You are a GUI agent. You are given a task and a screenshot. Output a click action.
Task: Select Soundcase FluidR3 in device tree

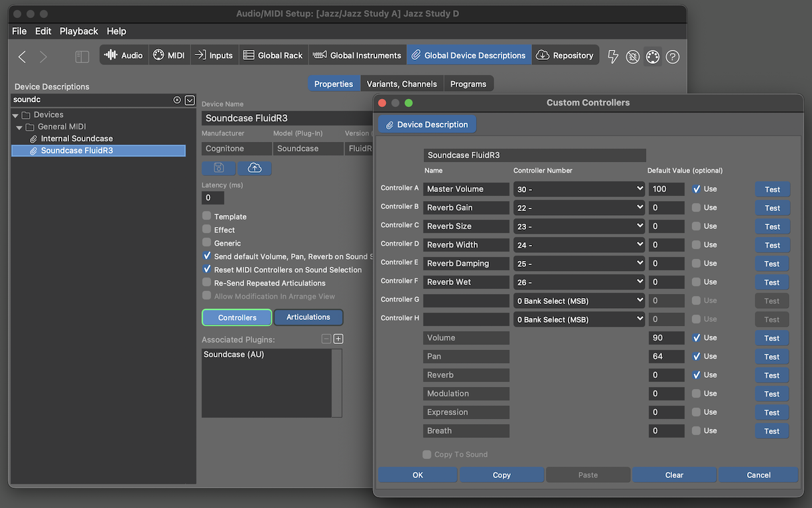(x=98, y=151)
